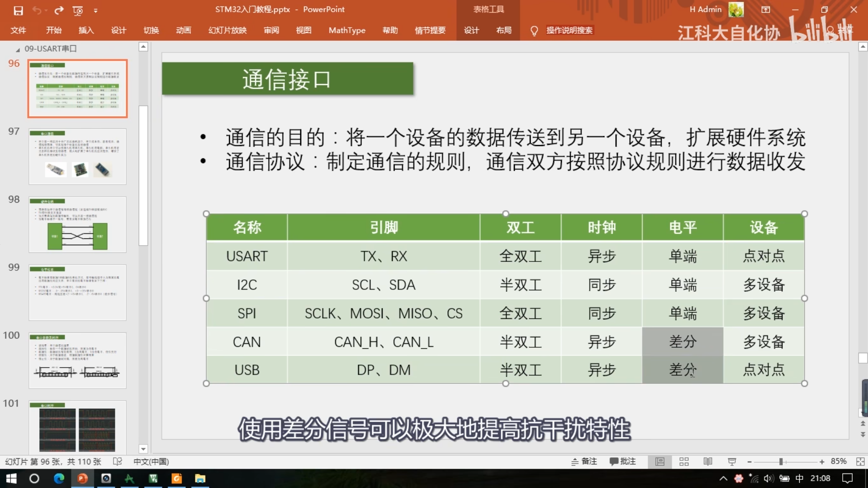
Task: Open spell check icon in status bar
Action: tap(118, 461)
